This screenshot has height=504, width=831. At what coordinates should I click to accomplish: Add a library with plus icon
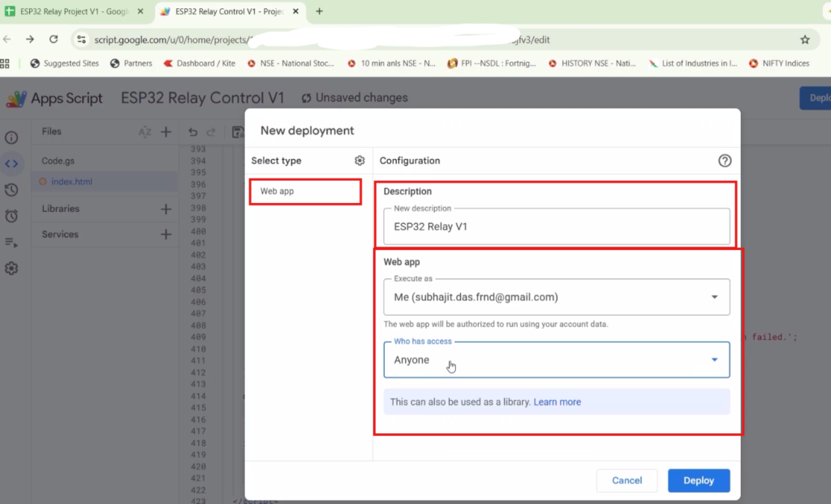pos(166,209)
